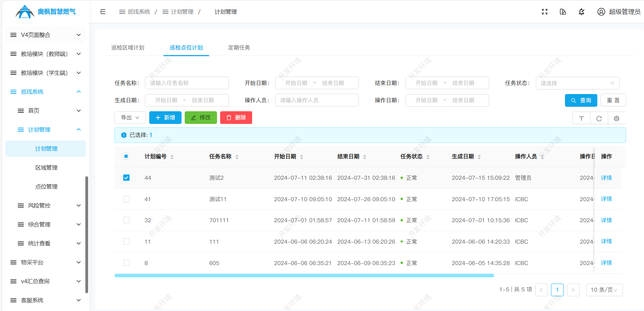644x311 pixels.
Task: Expand the V4页面整合 menu
Action: coord(46,35)
